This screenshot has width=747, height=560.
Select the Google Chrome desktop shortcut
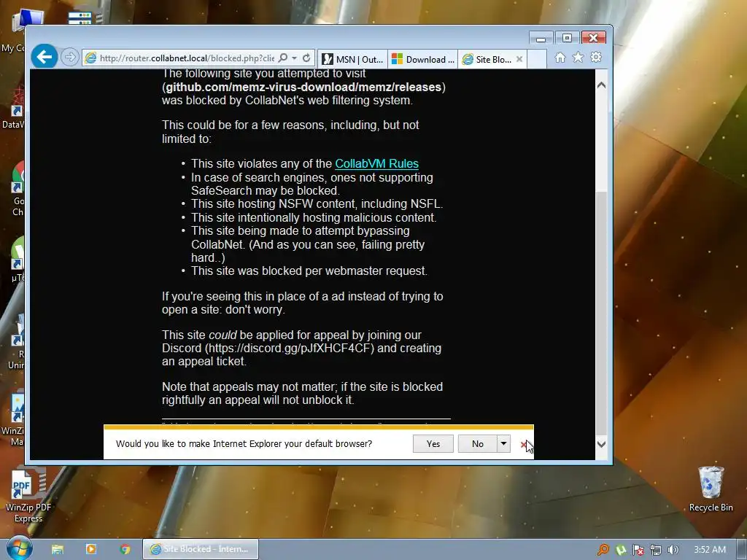click(18, 189)
